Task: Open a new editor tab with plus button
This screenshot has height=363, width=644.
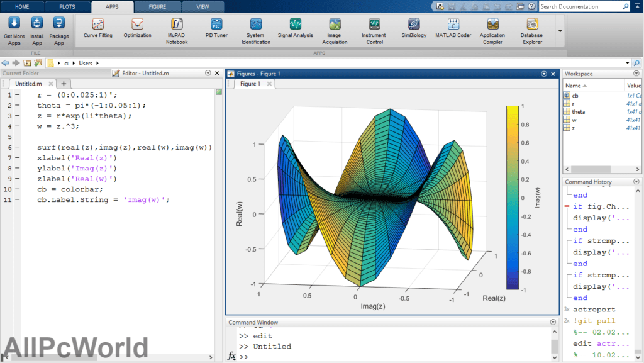Action: (63, 83)
